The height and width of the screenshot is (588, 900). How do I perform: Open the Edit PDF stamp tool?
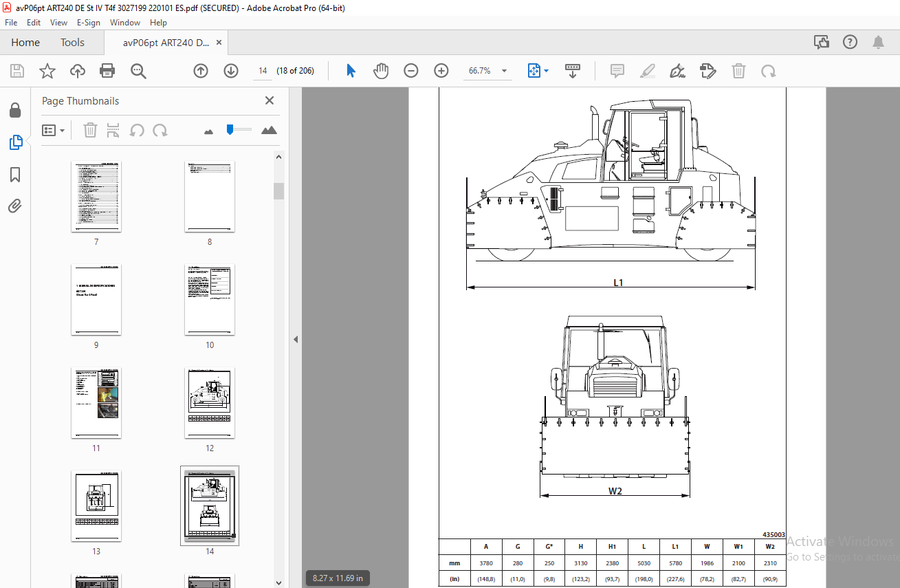click(708, 71)
